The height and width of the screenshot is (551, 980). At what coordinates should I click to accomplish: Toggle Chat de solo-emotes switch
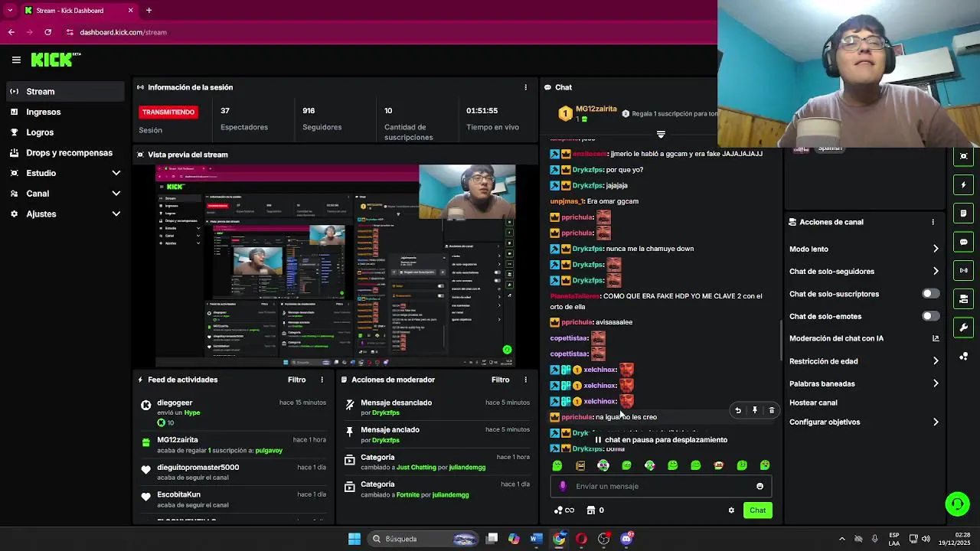tap(930, 316)
